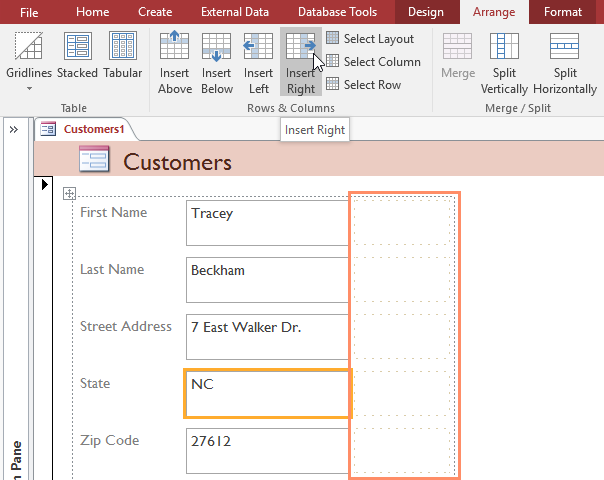
Task: Click the First Name field containing Tracey
Action: (x=267, y=223)
